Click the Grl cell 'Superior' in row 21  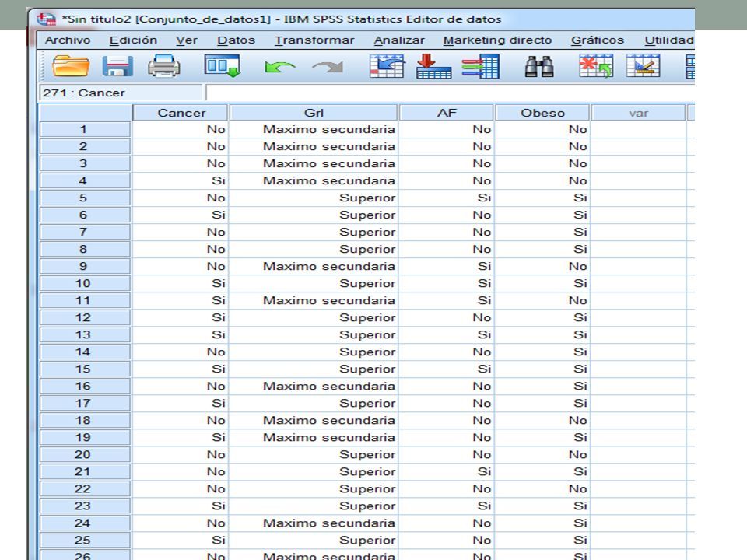tap(314, 472)
